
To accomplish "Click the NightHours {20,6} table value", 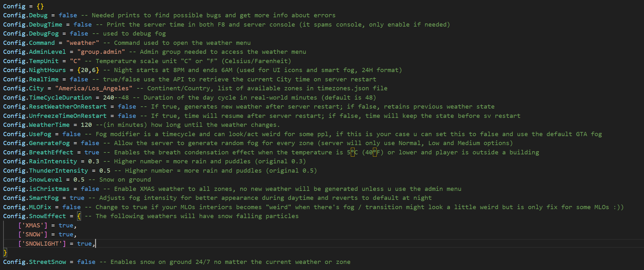I will pos(88,70).
